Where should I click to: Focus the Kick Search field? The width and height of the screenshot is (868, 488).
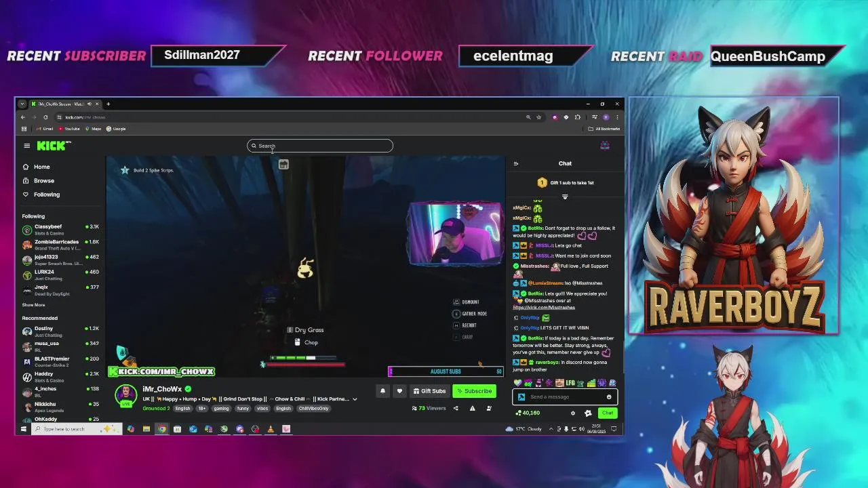click(x=320, y=146)
